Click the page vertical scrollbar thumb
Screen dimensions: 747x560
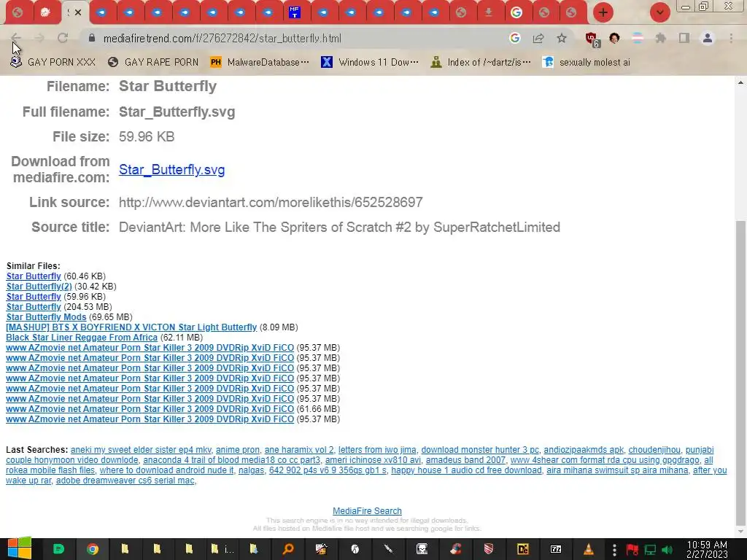pos(741,371)
